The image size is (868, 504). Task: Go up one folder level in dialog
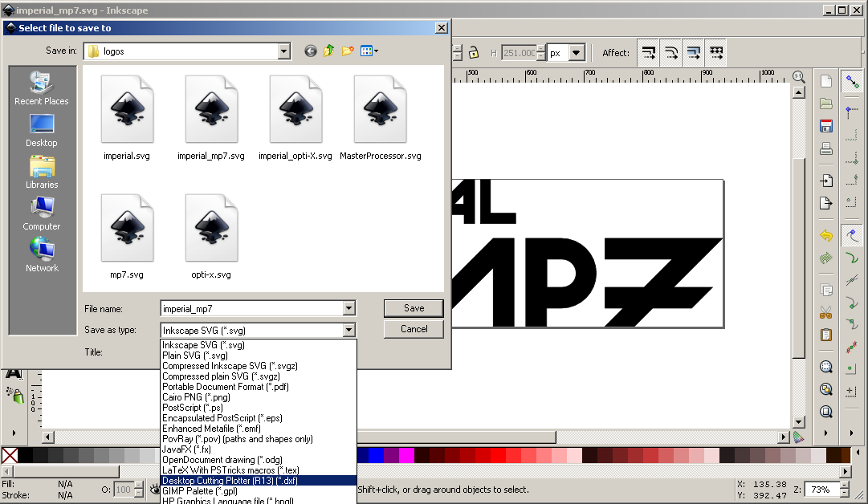329,51
